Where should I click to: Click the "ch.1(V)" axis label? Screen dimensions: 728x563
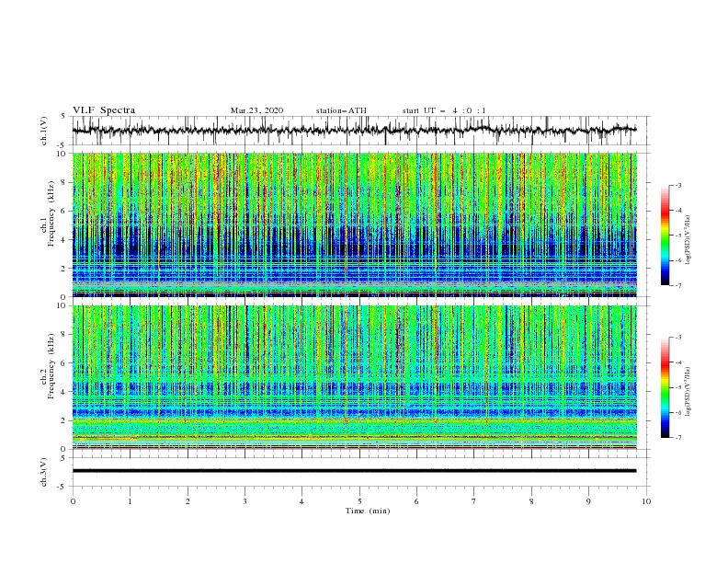44,131
